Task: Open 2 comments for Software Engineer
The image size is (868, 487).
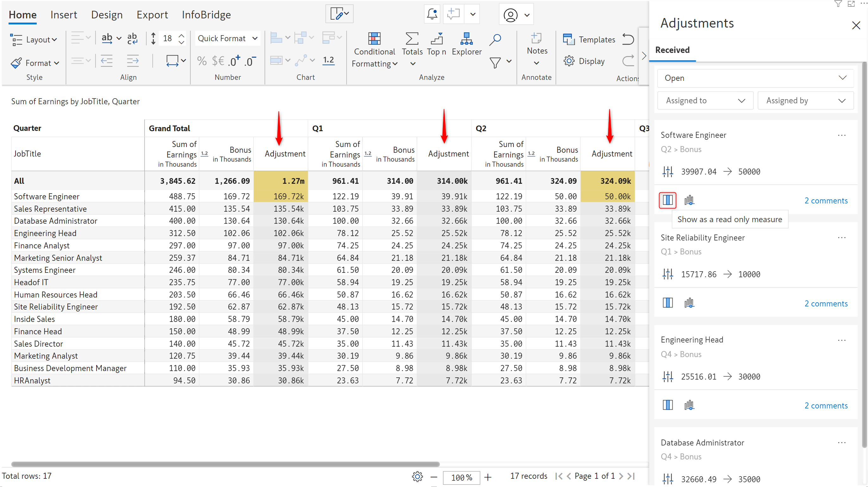Action: click(826, 201)
